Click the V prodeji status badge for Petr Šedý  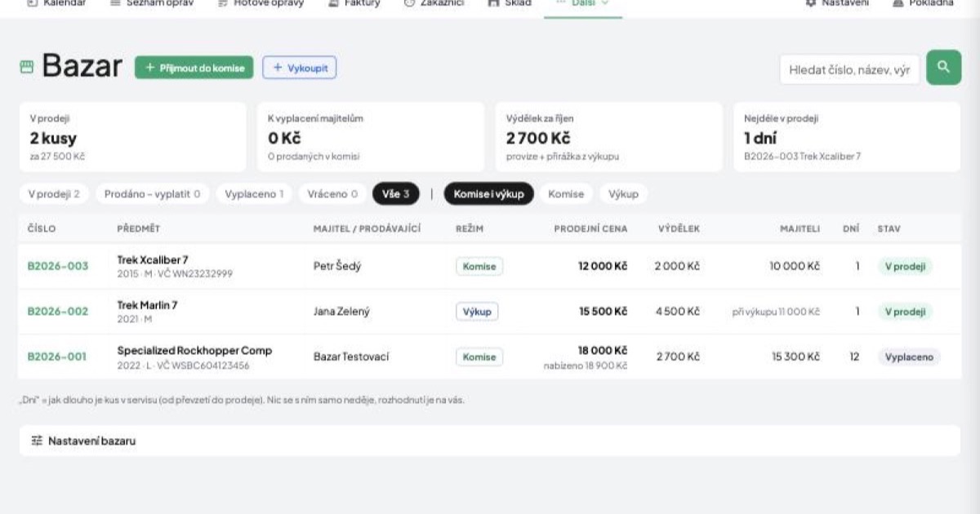[x=905, y=266]
